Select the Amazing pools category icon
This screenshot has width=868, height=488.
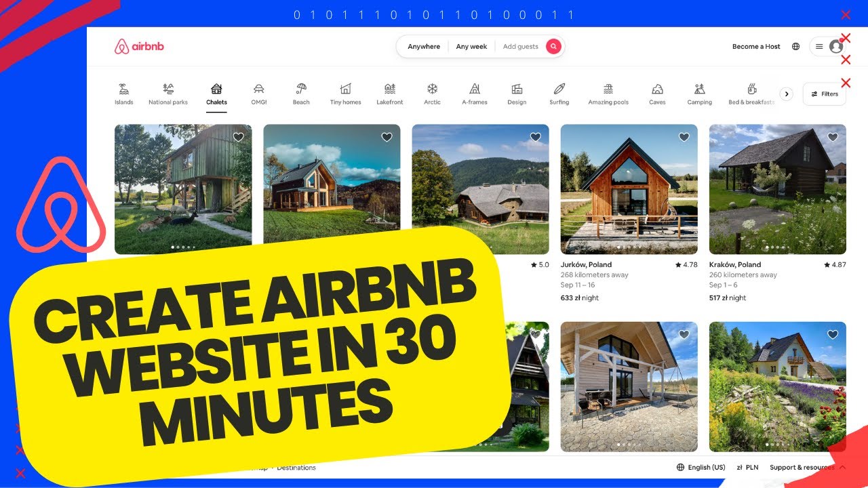(x=608, y=89)
